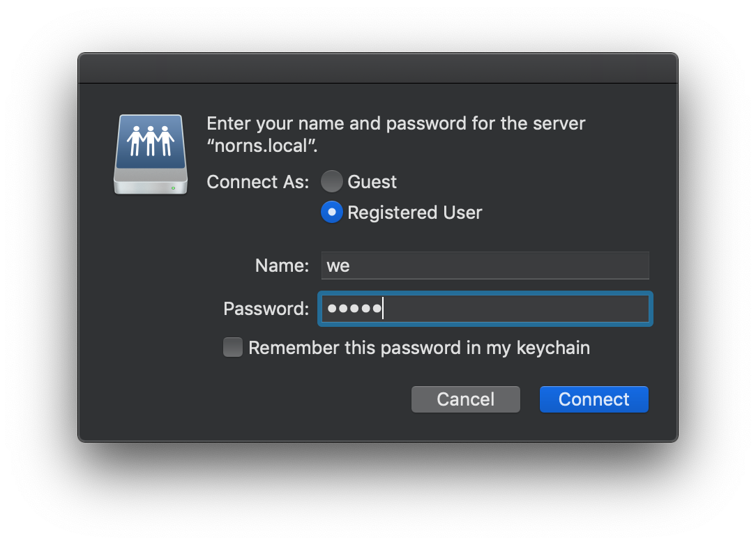Click the dialog's empty title bar
The width and height of the screenshot is (756, 545).
[x=378, y=68]
